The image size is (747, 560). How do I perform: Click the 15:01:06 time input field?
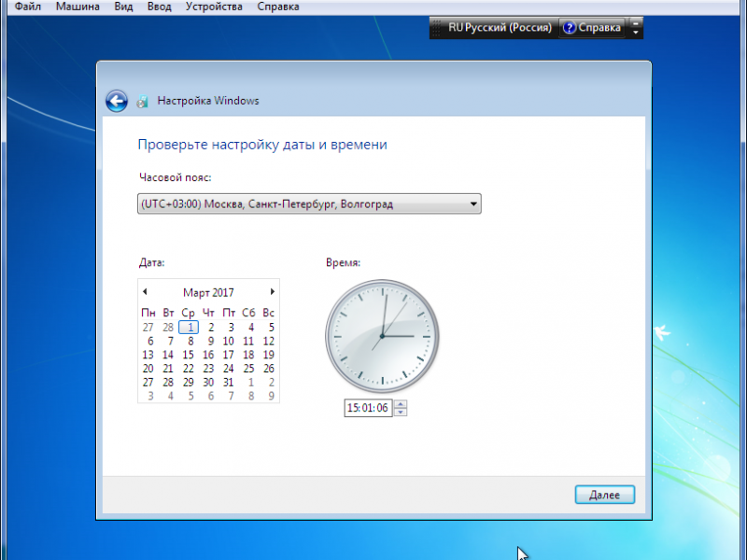click(x=368, y=408)
